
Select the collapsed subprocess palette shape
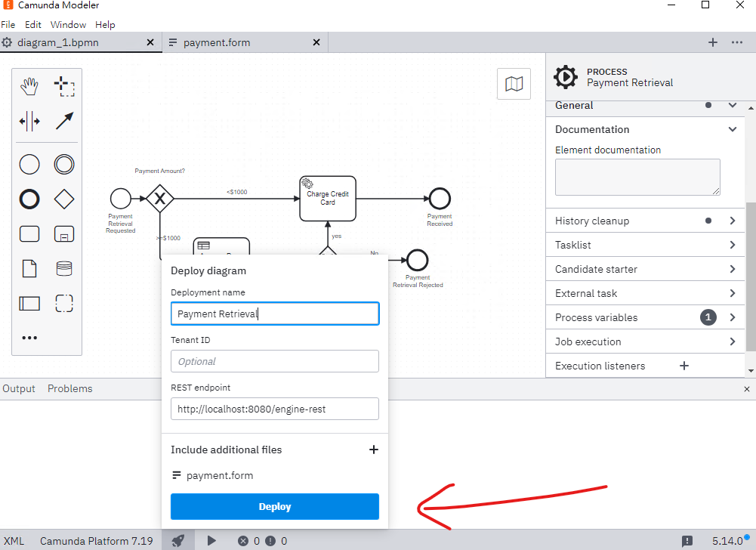(x=64, y=234)
